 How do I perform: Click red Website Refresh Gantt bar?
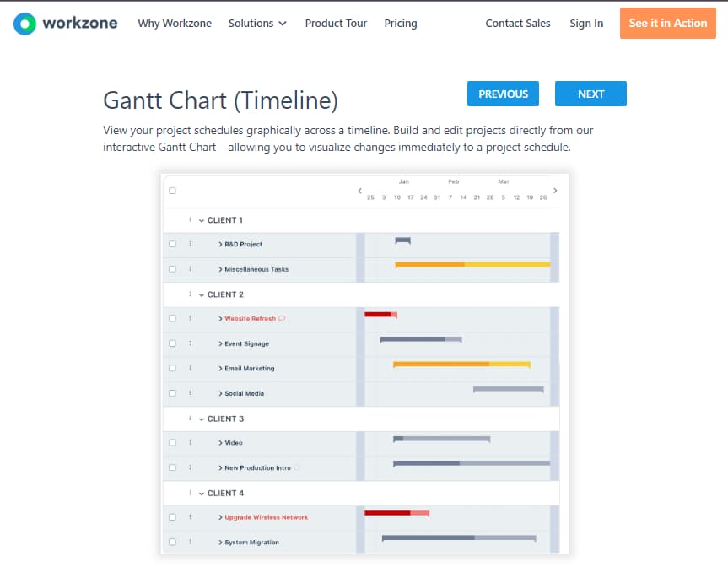pos(380,315)
